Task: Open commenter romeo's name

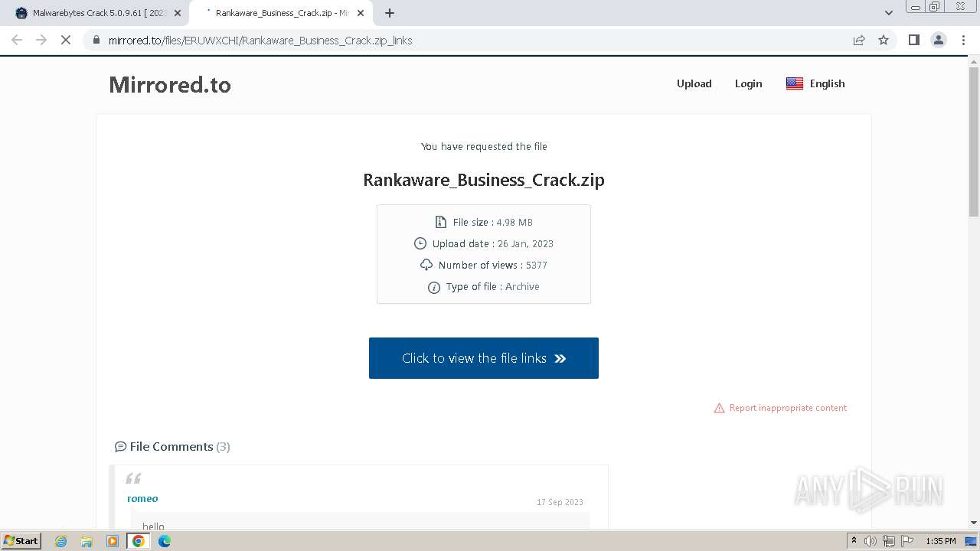Action: [142, 498]
